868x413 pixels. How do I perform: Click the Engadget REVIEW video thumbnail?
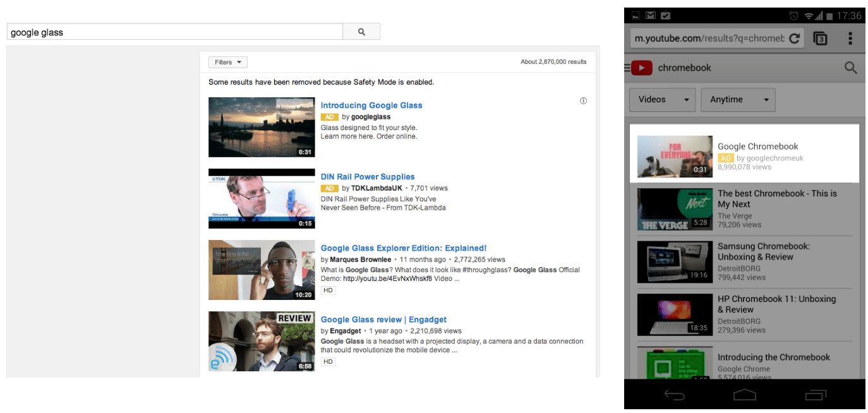click(262, 341)
